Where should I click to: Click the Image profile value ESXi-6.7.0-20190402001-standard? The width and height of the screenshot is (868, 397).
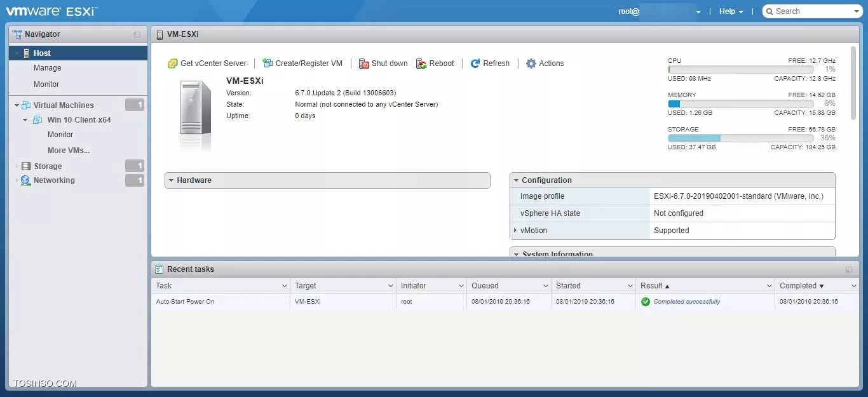click(738, 196)
